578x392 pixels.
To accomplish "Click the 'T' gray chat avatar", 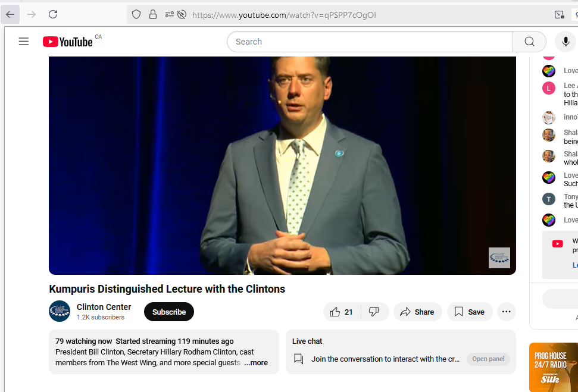I will coord(548,199).
